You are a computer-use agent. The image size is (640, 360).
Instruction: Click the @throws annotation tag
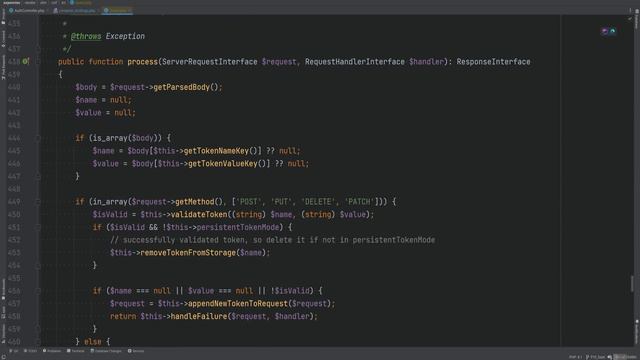pos(86,36)
